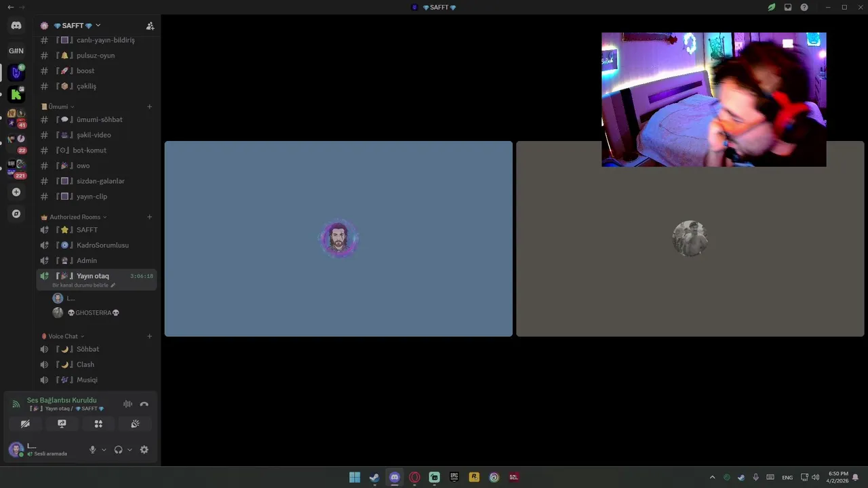
Task: Go back using title bar arrow
Action: click(10, 7)
